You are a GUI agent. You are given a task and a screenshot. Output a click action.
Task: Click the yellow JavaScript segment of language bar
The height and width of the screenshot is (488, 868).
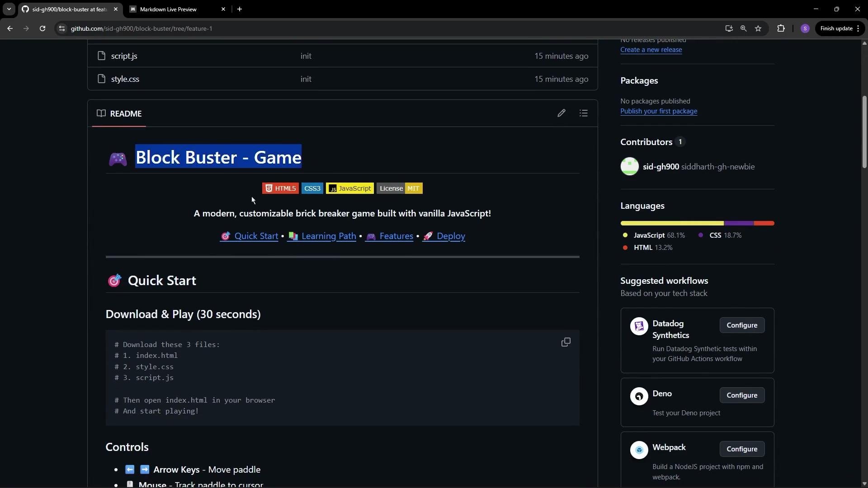tap(672, 223)
